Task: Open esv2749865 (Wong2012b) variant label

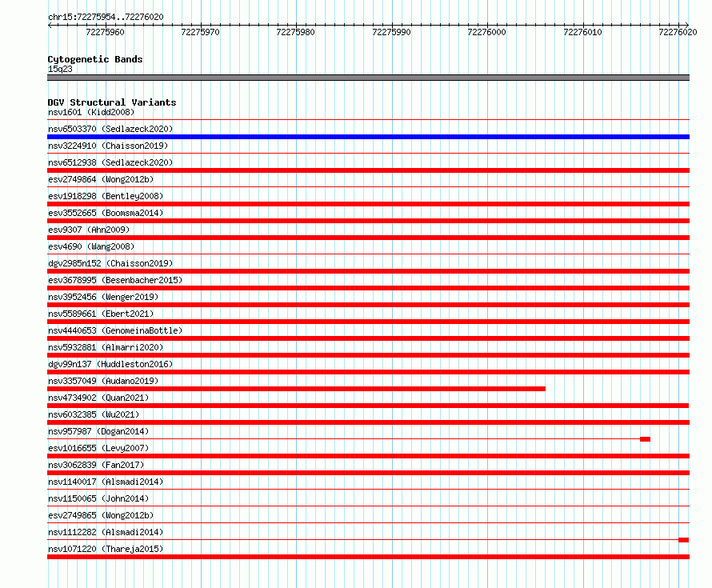Action: [x=101, y=515]
